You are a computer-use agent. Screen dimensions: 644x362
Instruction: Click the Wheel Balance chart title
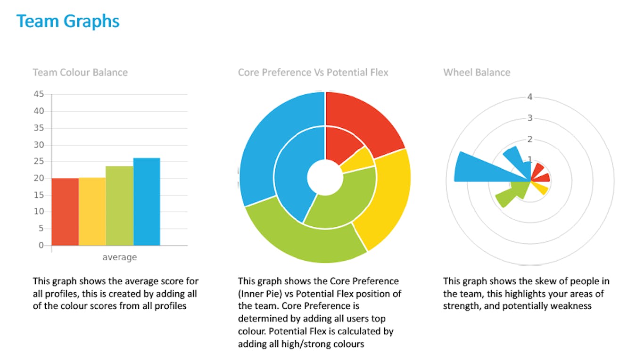(477, 73)
